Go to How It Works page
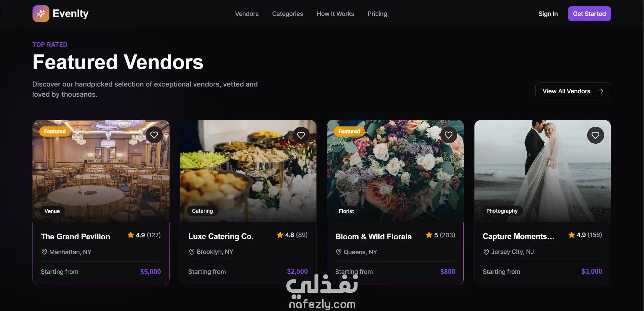The height and width of the screenshot is (311, 644). pos(335,14)
